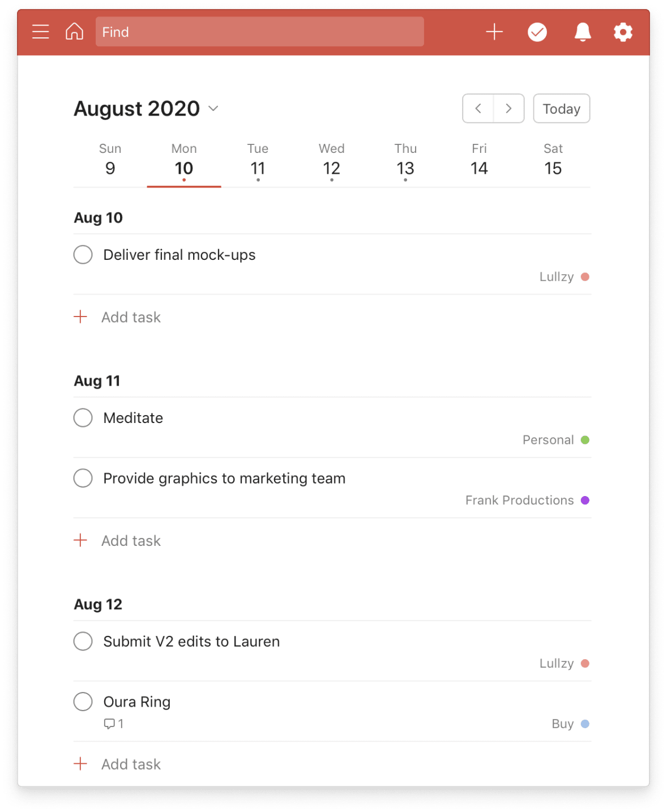
Task: Click the plus icon to quick-add a task
Action: tap(494, 32)
